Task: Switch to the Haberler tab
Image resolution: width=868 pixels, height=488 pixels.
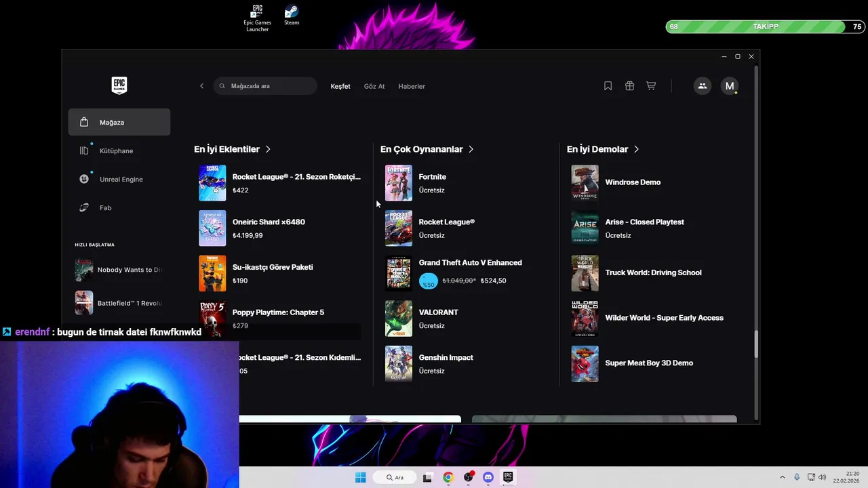Action: point(412,86)
